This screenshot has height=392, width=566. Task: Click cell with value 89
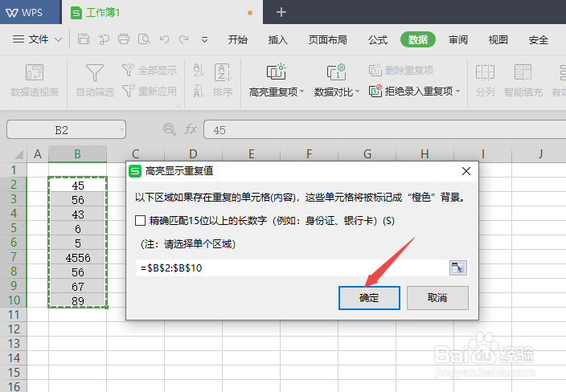point(78,300)
